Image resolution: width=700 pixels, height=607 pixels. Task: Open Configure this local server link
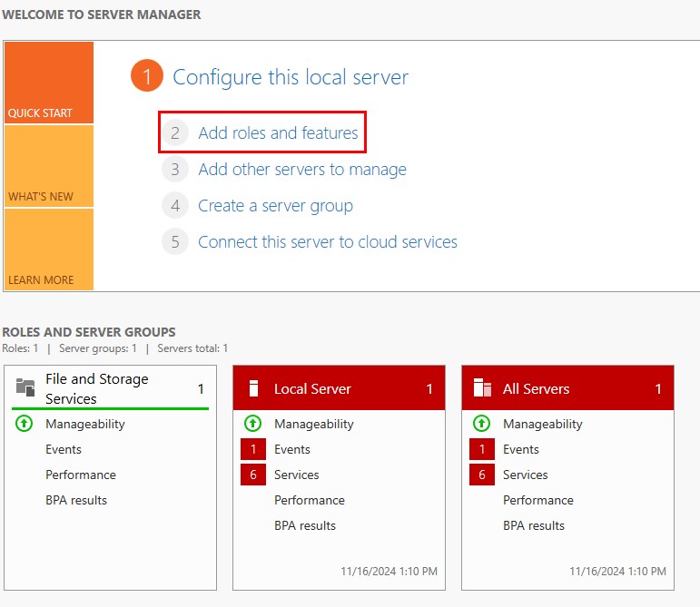291,77
